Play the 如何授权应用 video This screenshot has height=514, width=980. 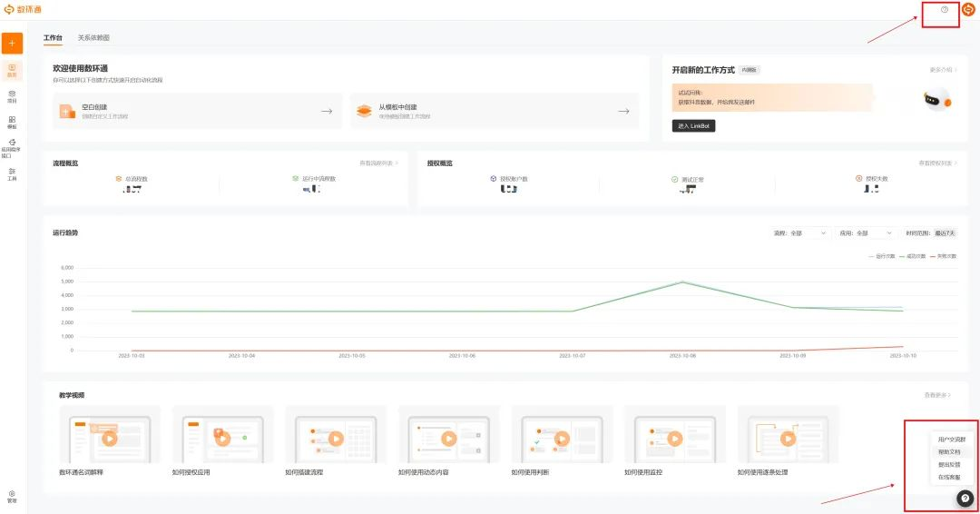click(222, 439)
